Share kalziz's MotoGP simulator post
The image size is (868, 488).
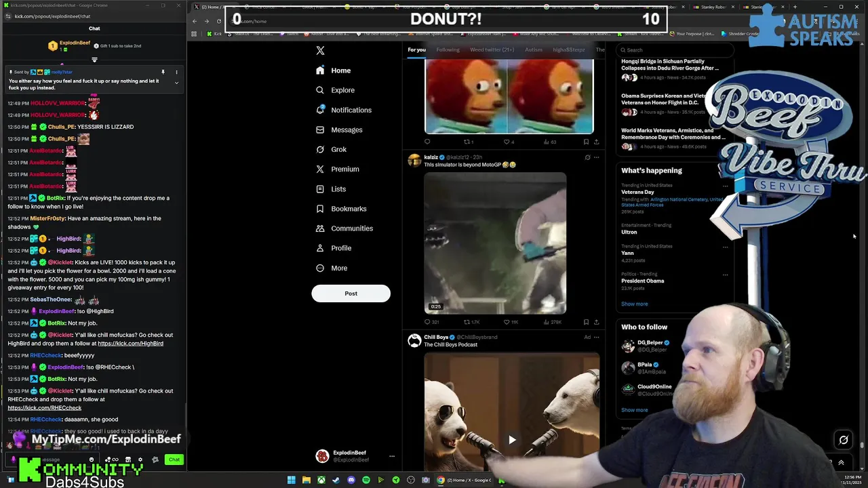point(596,322)
